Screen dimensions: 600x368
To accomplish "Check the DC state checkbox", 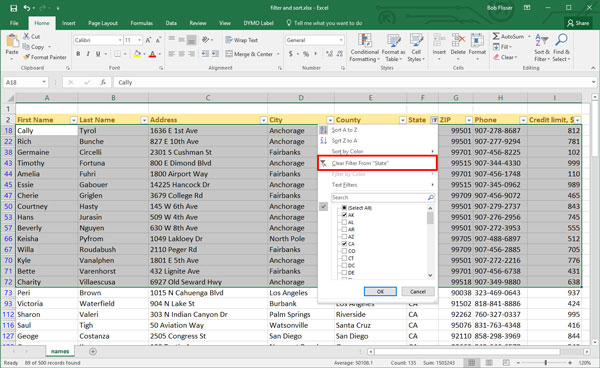I will 344,265.
